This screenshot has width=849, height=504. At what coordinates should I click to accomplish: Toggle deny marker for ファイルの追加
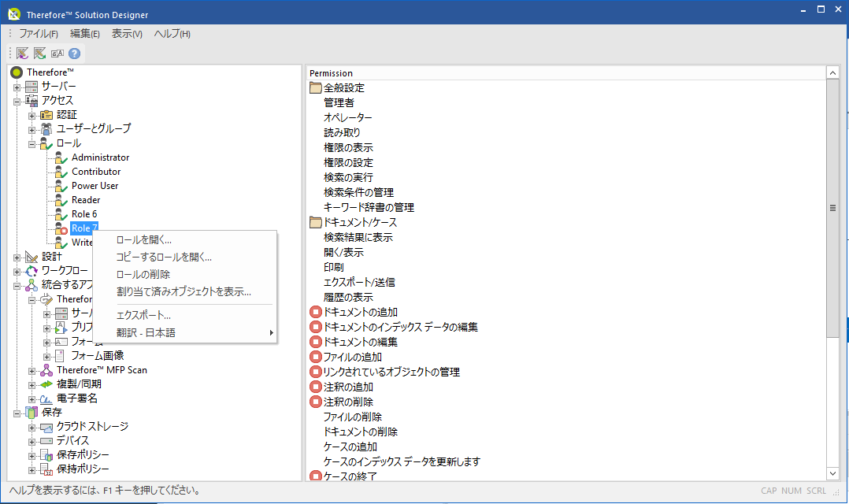coord(316,357)
